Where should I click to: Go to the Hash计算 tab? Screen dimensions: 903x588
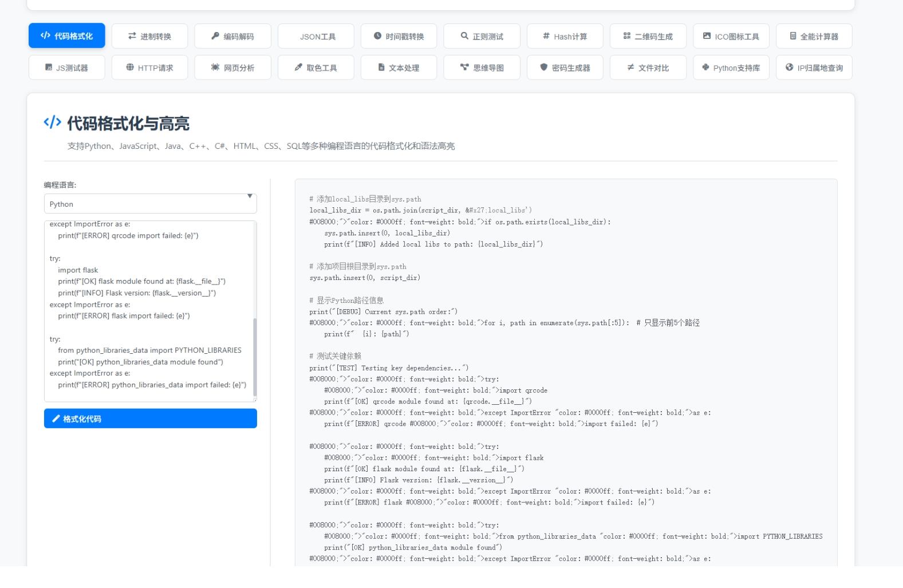565,36
